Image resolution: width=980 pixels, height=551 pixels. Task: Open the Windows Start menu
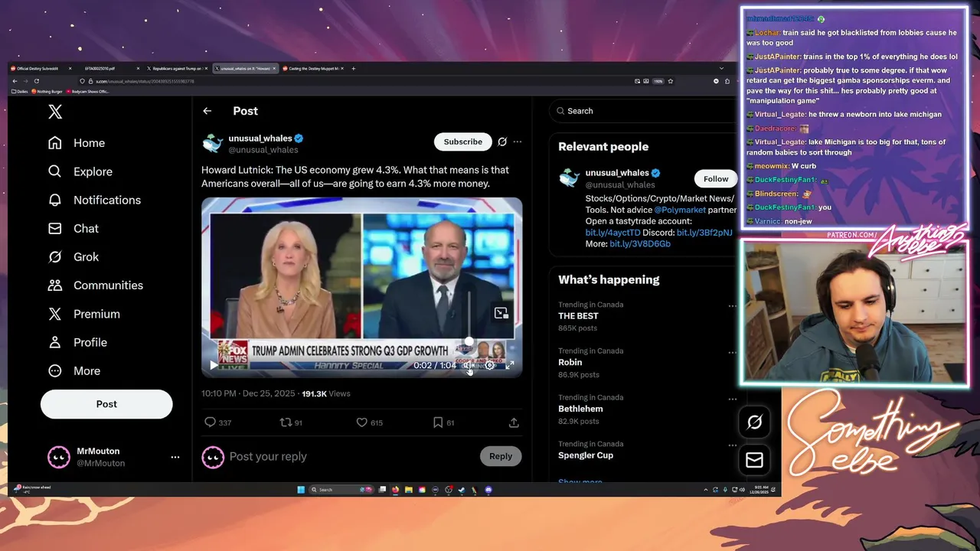pos(301,490)
